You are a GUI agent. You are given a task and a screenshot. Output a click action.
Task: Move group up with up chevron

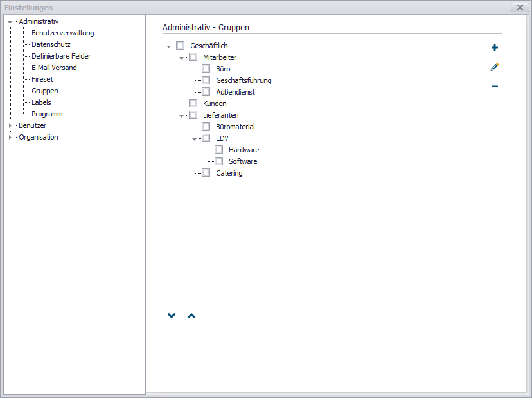[x=191, y=316]
